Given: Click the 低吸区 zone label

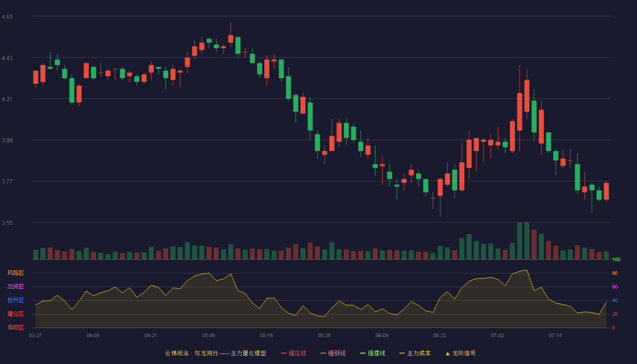Looking at the screenshot, I should coord(15,327).
